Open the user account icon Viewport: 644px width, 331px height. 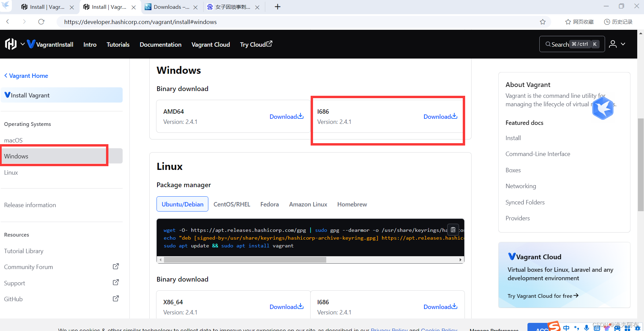coord(613,44)
